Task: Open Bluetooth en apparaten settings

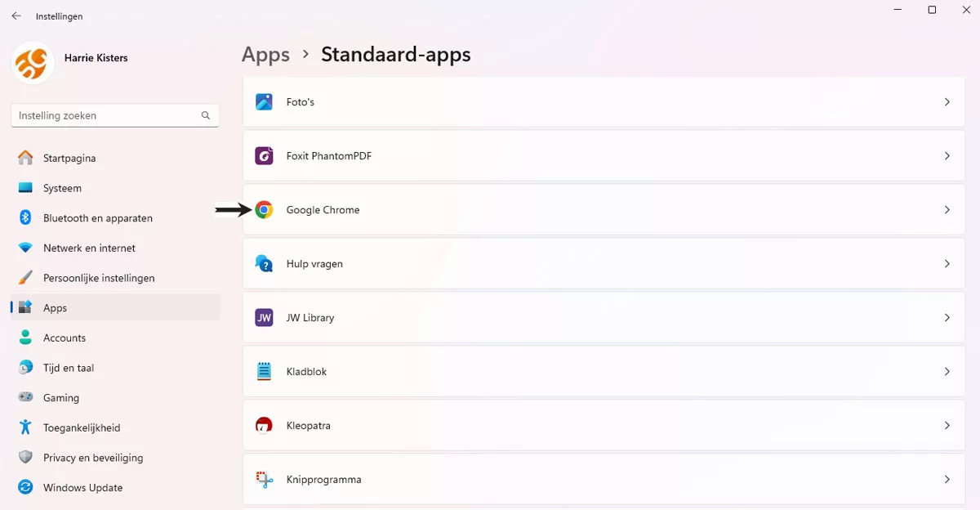Action: 115,218
